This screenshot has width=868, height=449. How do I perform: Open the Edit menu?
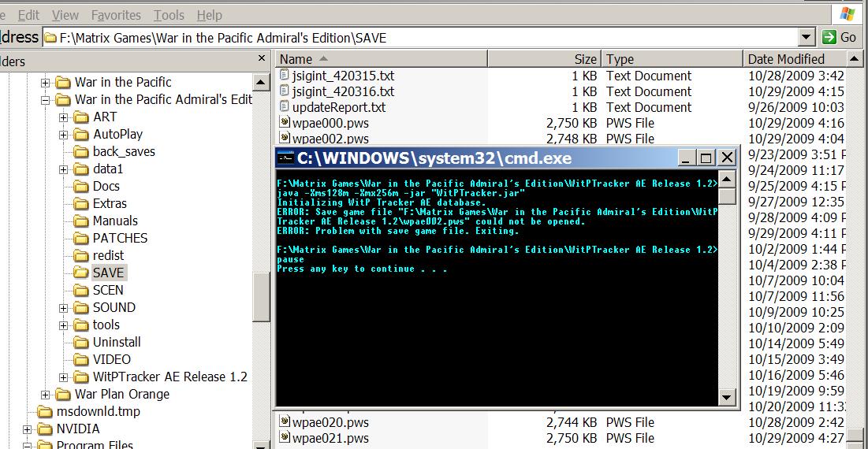pyautogui.click(x=28, y=16)
